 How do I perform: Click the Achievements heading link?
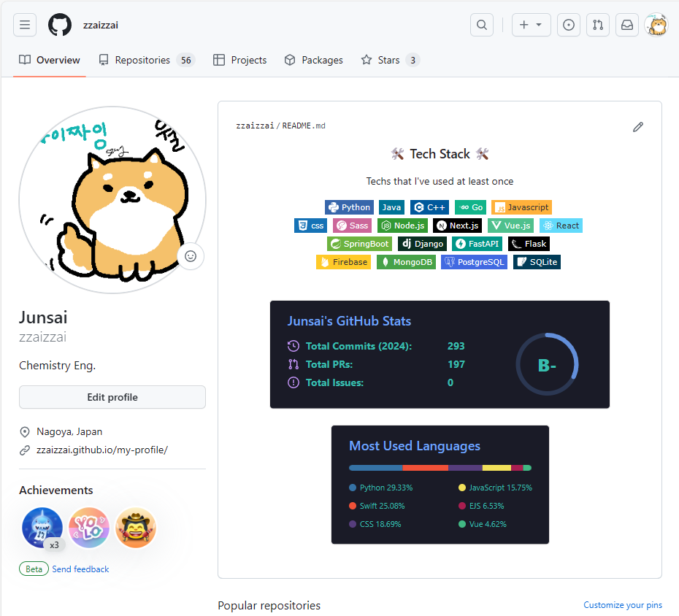(x=56, y=490)
